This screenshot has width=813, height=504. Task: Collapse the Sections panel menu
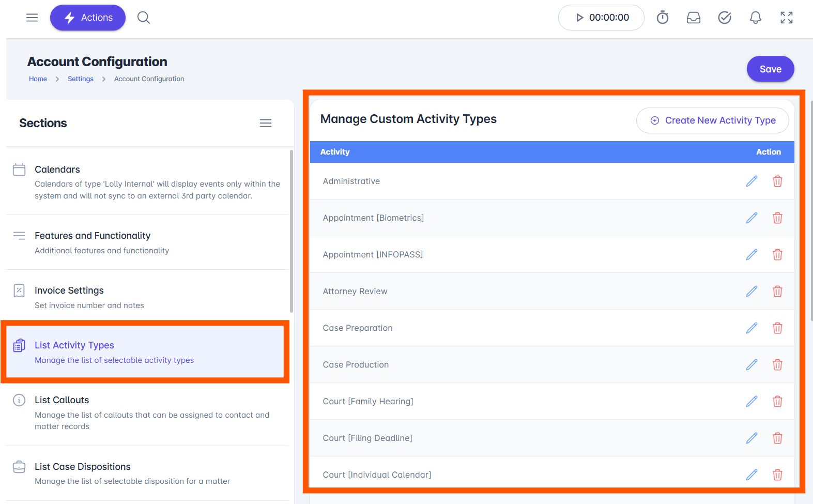(266, 123)
